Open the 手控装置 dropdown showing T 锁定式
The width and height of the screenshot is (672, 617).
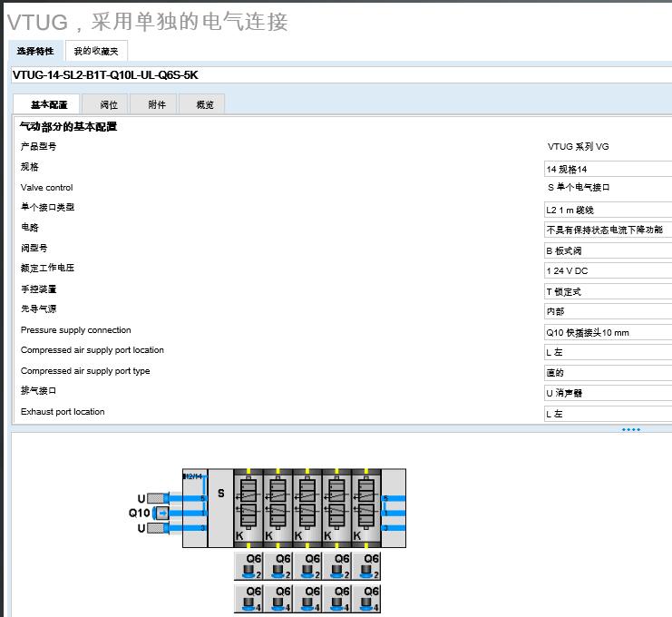coord(608,291)
